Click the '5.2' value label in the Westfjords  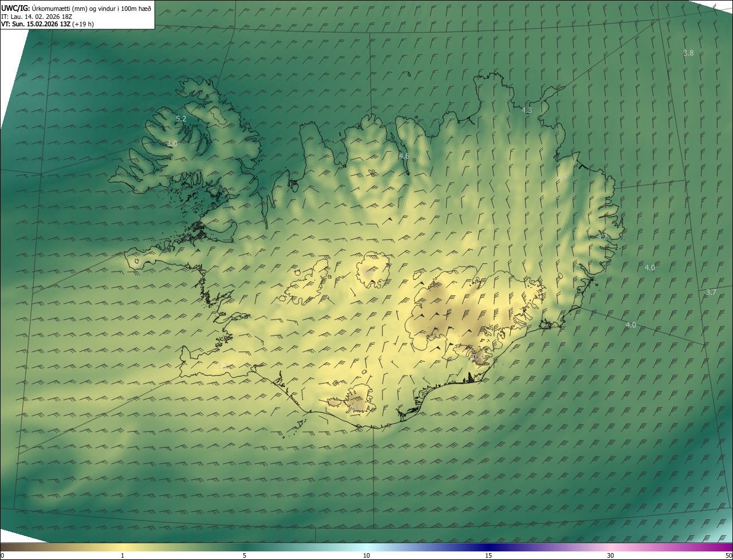[181, 119]
